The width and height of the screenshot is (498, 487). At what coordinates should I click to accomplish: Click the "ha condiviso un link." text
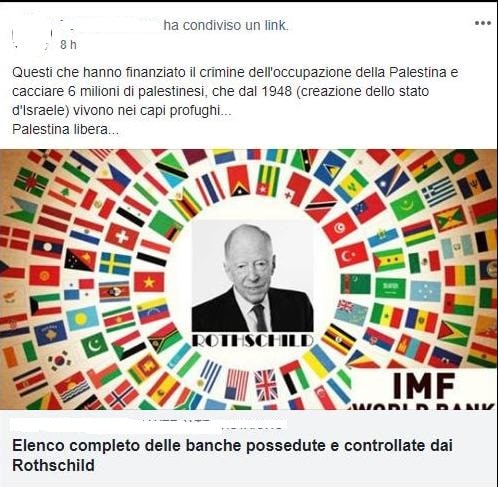(226, 25)
